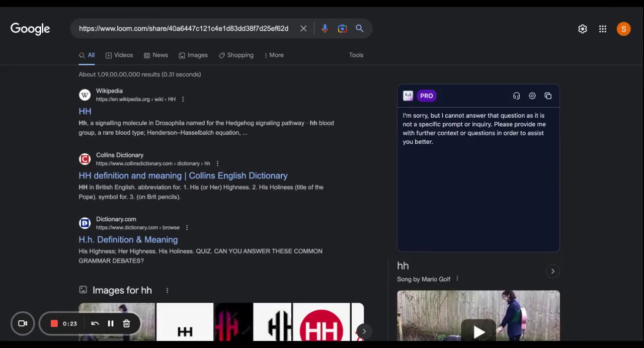Click the extension panel logo icon
644x348 pixels.
408,96
